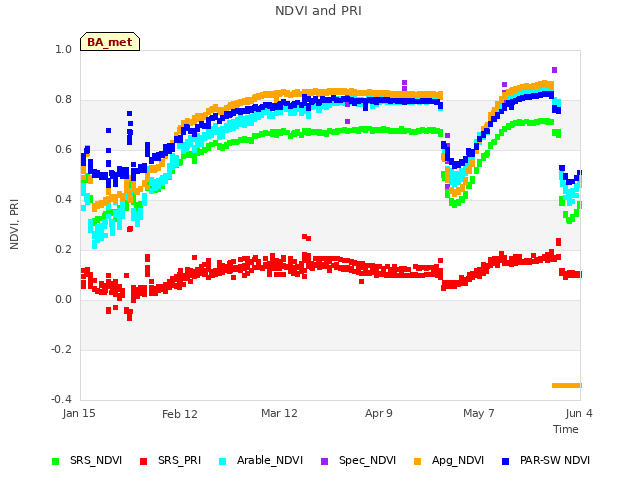Click the NDVI, PRI y-axis title
The height and width of the screenshot is (480, 640).
point(14,224)
